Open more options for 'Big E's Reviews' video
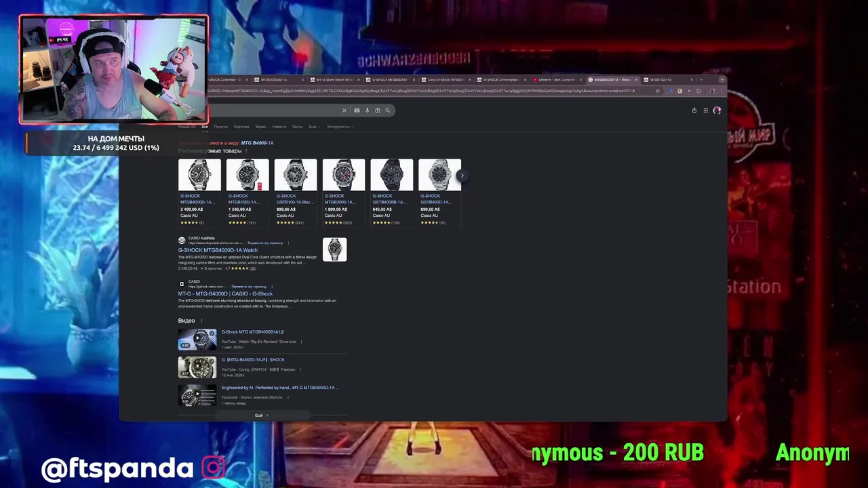The width and height of the screenshot is (868, 488). coord(301,342)
